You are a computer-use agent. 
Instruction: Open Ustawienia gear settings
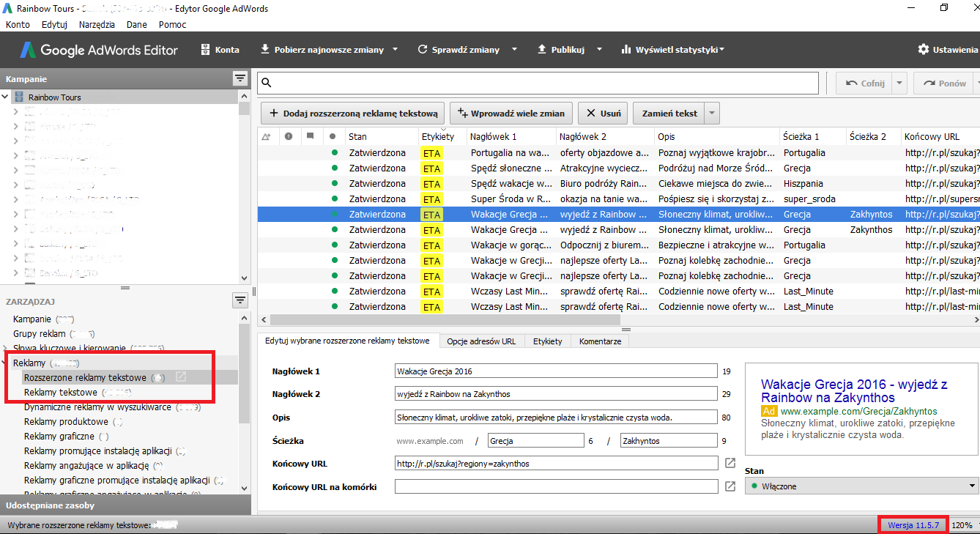coord(948,50)
